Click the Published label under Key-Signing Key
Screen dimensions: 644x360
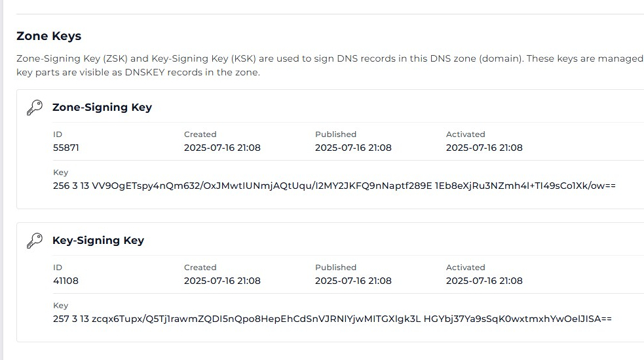[x=335, y=268]
